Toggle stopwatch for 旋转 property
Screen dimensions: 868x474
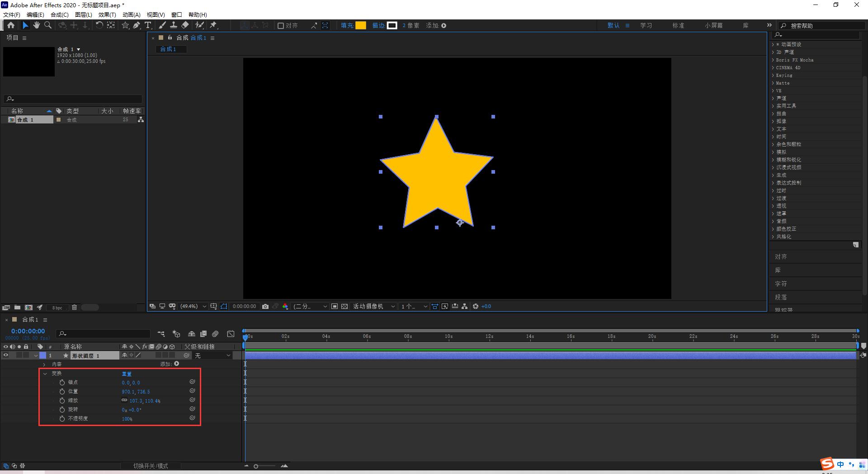pos(62,410)
